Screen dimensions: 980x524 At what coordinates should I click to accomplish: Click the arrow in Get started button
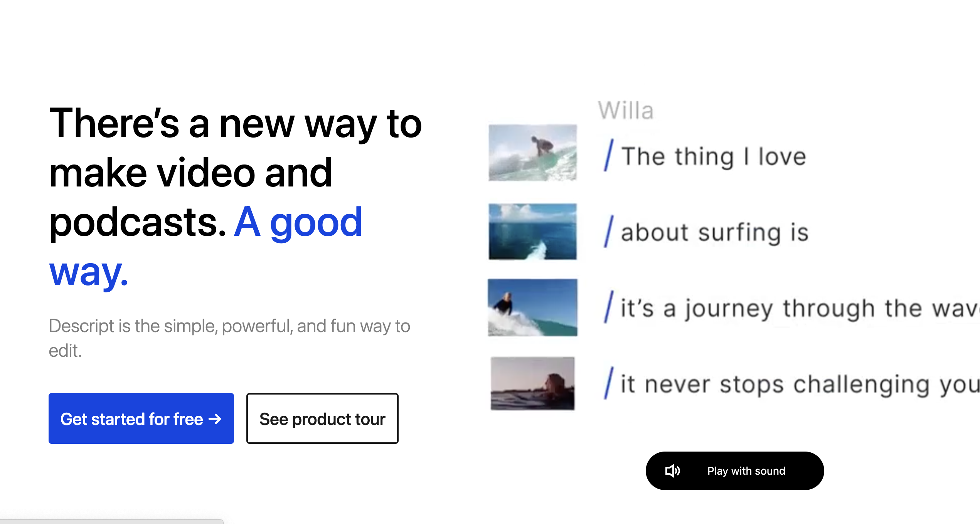point(215,419)
